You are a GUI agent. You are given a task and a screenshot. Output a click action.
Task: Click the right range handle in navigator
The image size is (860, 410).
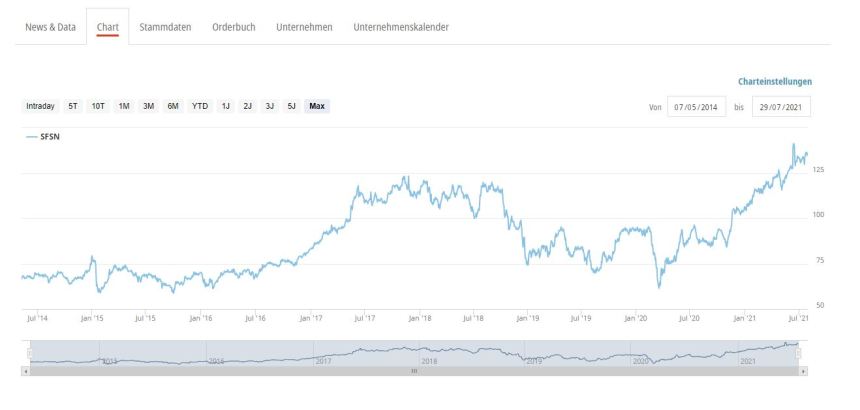point(798,353)
